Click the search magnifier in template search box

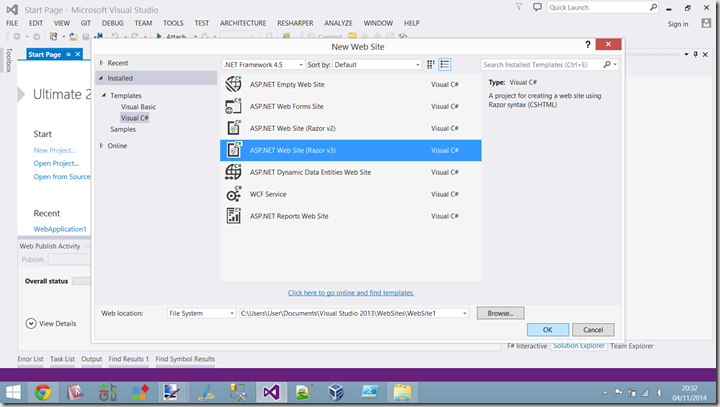tap(607, 65)
